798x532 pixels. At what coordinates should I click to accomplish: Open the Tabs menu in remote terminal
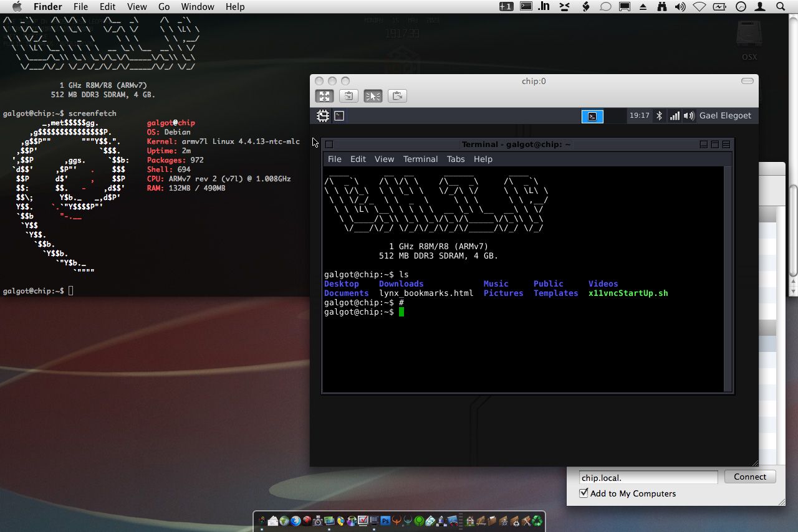456,159
